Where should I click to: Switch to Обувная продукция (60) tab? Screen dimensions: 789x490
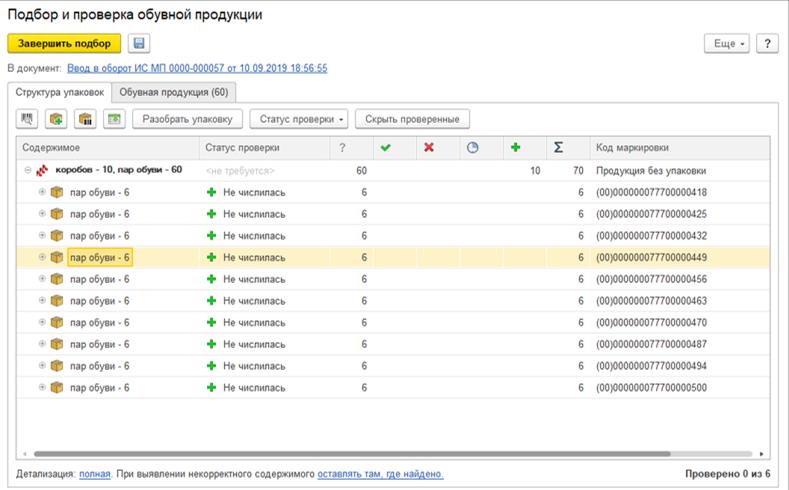[x=174, y=92]
